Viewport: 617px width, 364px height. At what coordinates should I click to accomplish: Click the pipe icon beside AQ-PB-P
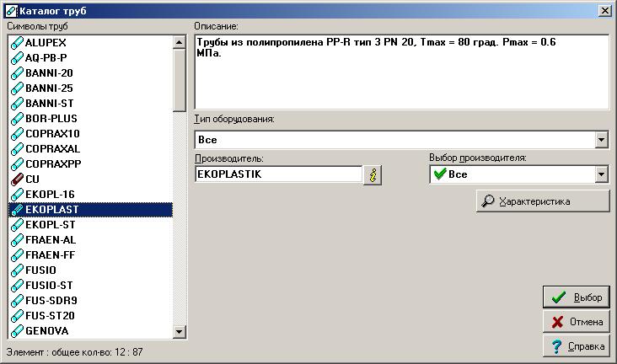click(x=17, y=58)
